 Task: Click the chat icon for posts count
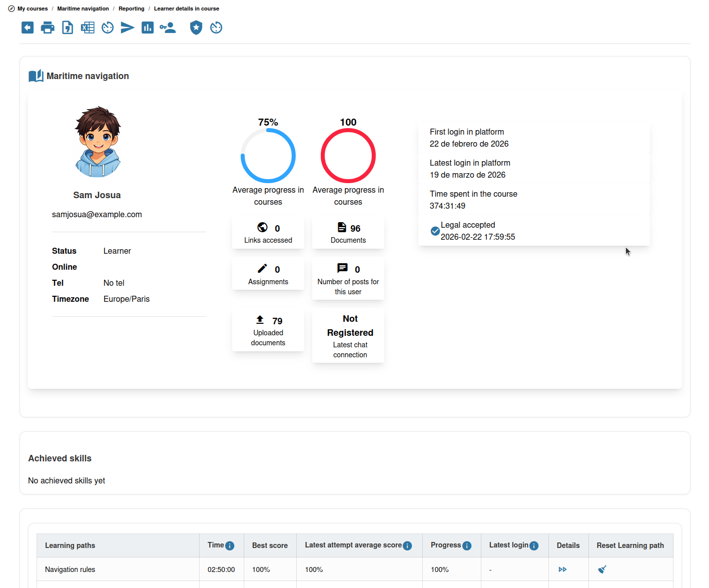click(342, 268)
